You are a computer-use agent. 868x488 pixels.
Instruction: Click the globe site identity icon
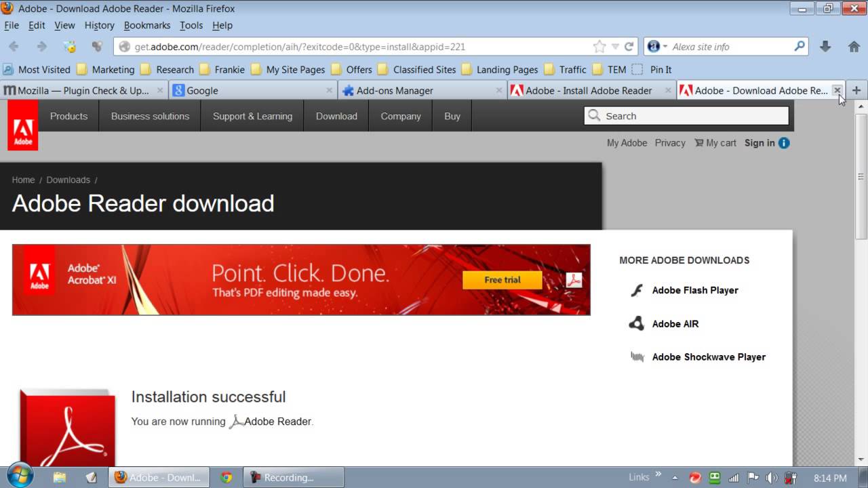pyautogui.click(x=124, y=47)
